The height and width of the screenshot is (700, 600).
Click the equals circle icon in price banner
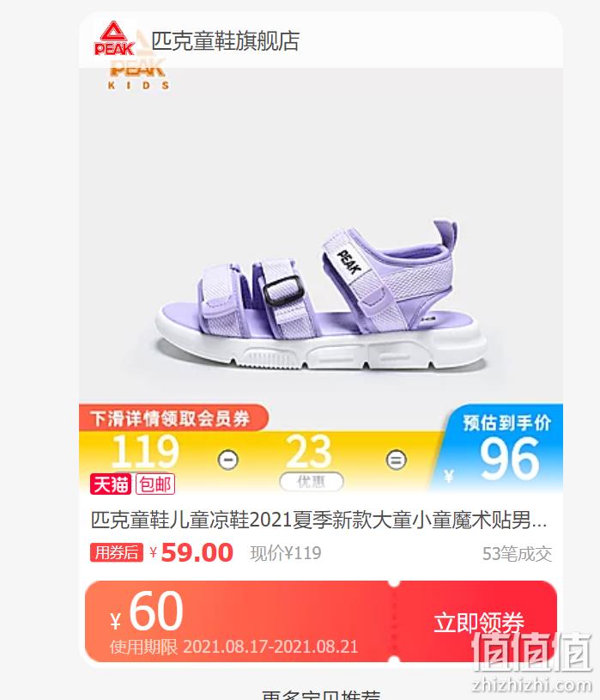click(396, 460)
